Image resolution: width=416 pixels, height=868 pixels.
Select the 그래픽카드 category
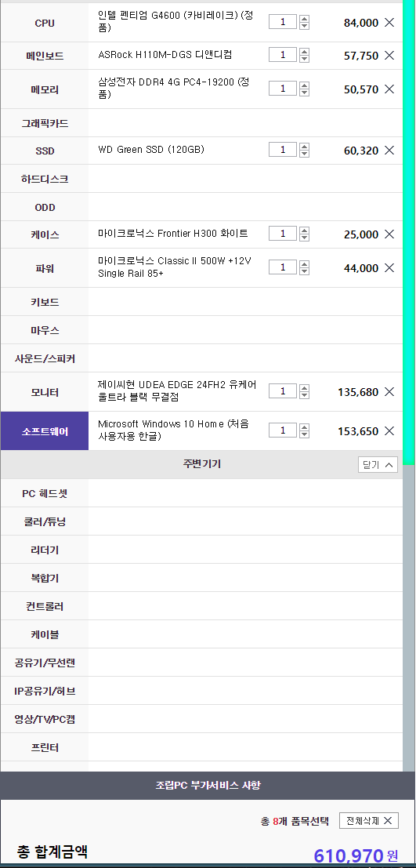[x=45, y=123]
